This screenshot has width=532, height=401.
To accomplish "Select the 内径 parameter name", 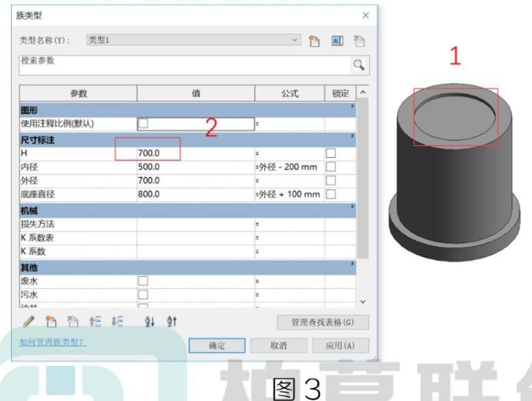I will pos(29,167).
